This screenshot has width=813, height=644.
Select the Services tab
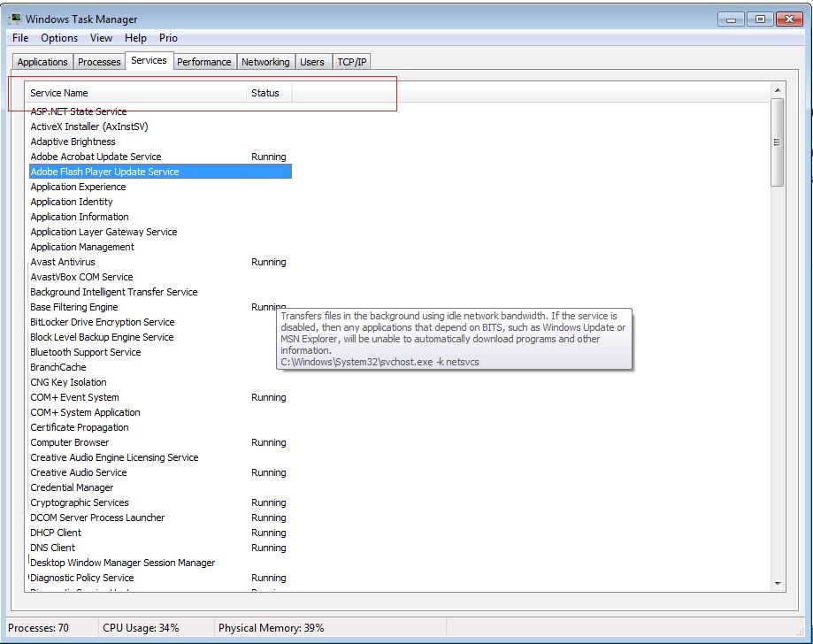pos(149,60)
